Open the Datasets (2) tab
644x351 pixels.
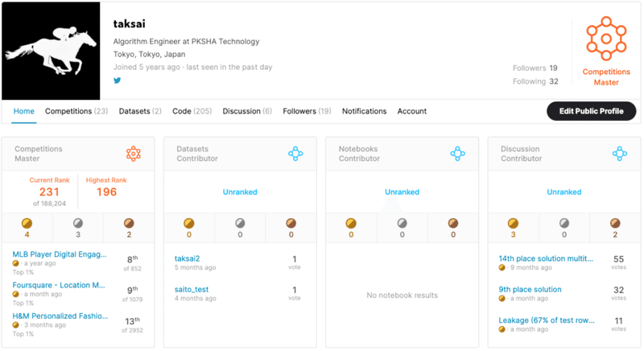[140, 111]
